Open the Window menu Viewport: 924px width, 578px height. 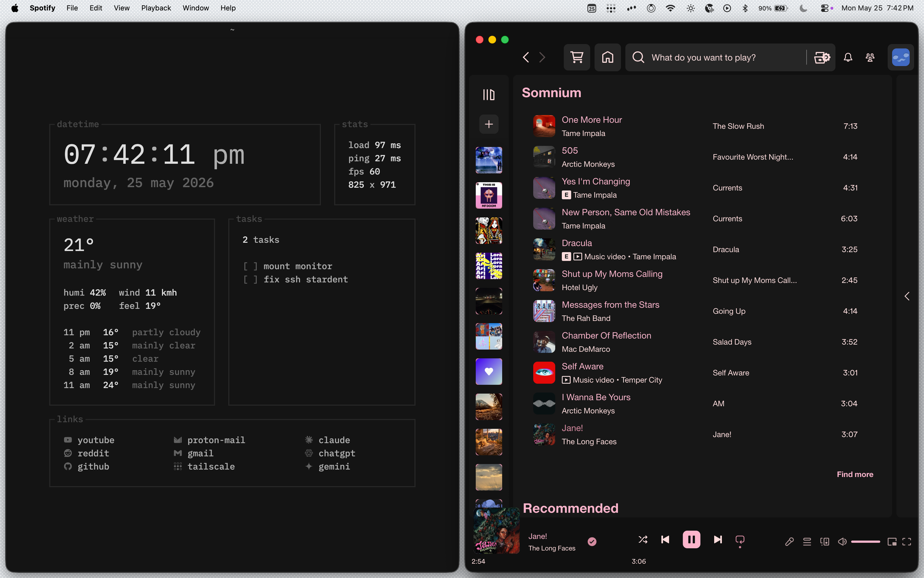pyautogui.click(x=195, y=8)
